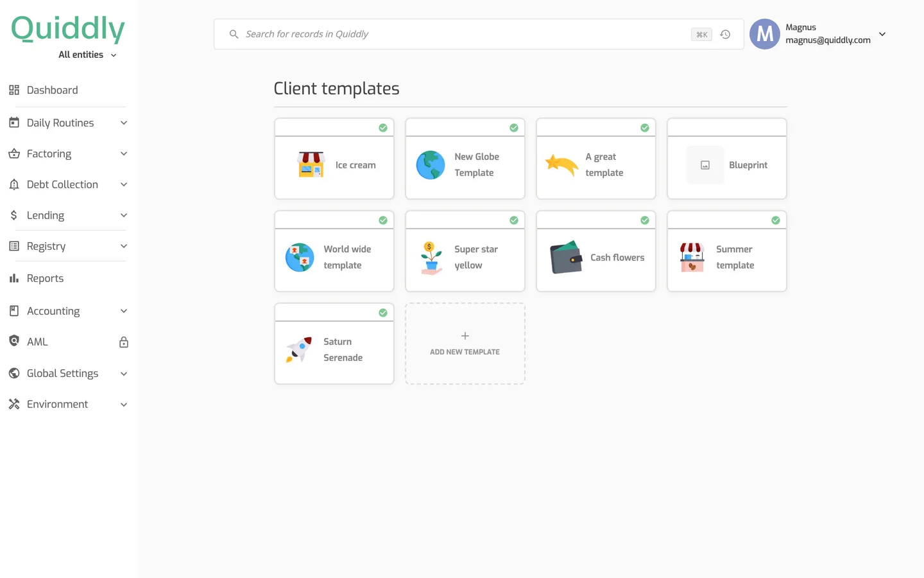Click the green check on Cash flowers card

(645, 220)
